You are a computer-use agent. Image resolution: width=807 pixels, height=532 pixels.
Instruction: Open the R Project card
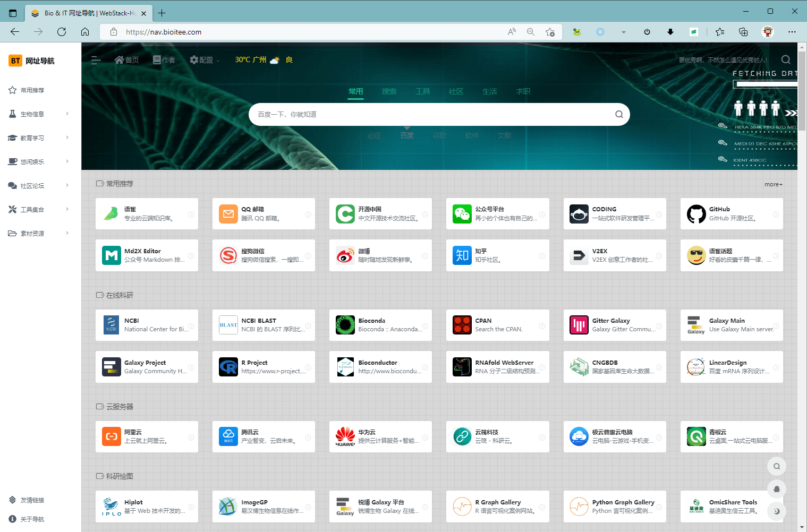[264, 367]
